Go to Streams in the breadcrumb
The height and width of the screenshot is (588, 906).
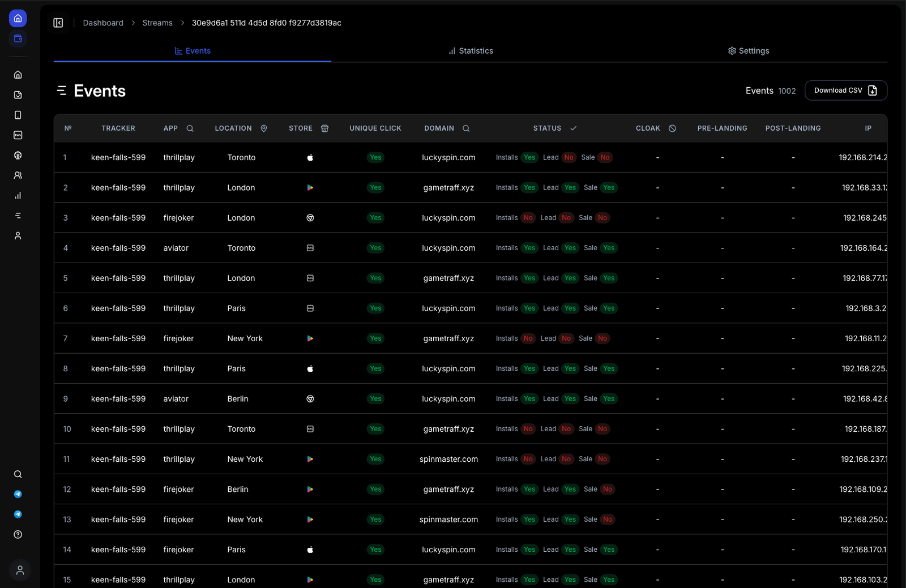[157, 23]
